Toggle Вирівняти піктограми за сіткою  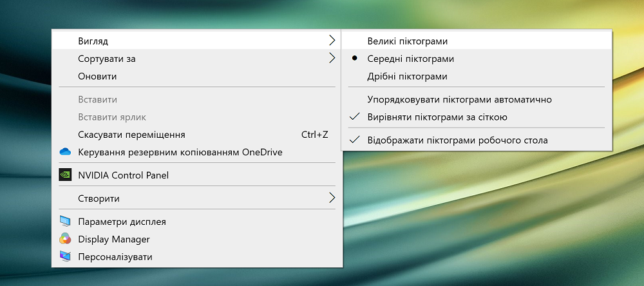coord(437,117)
